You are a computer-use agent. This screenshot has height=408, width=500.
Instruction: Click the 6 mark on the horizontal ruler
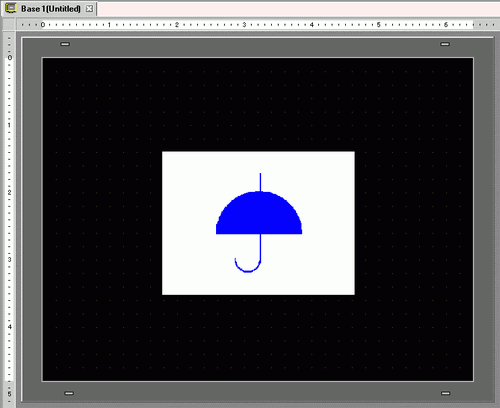[x=446, y=25]
